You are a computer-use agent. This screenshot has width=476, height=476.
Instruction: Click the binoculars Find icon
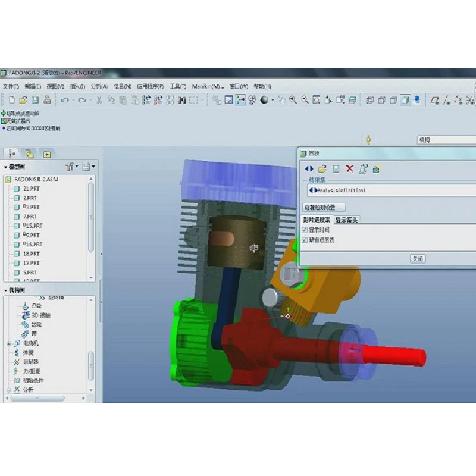182,100
